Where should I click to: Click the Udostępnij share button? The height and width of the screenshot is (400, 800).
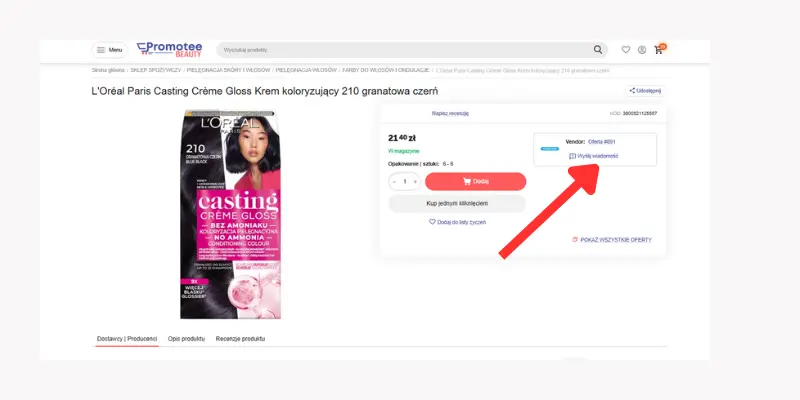(x=645, y=91)
